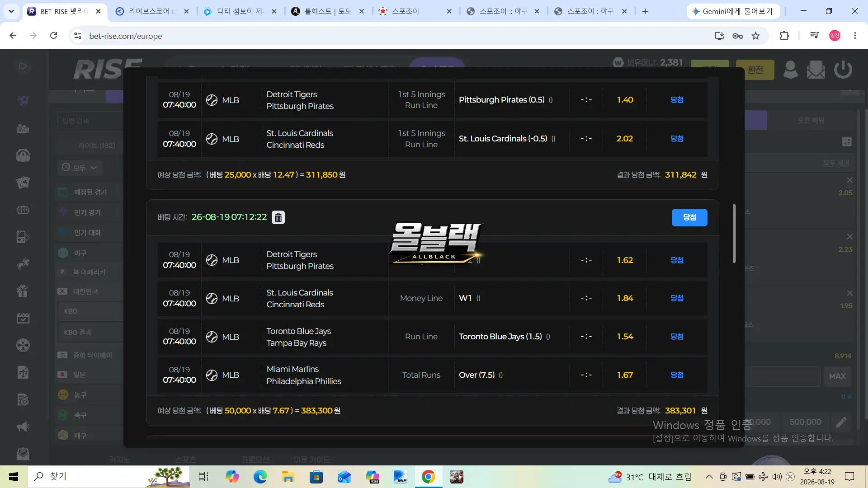868x488 pixels.
Task: Click the Gemini에게 물어보기 button
Action: (x=733, y=11)
